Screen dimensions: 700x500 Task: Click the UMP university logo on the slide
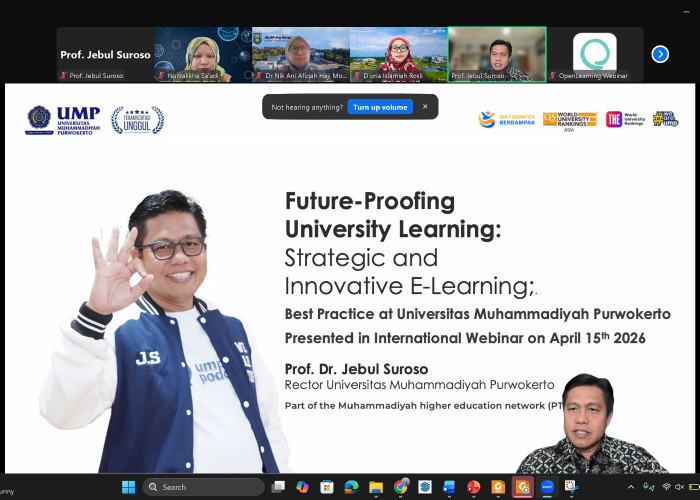tap(62, 120)
